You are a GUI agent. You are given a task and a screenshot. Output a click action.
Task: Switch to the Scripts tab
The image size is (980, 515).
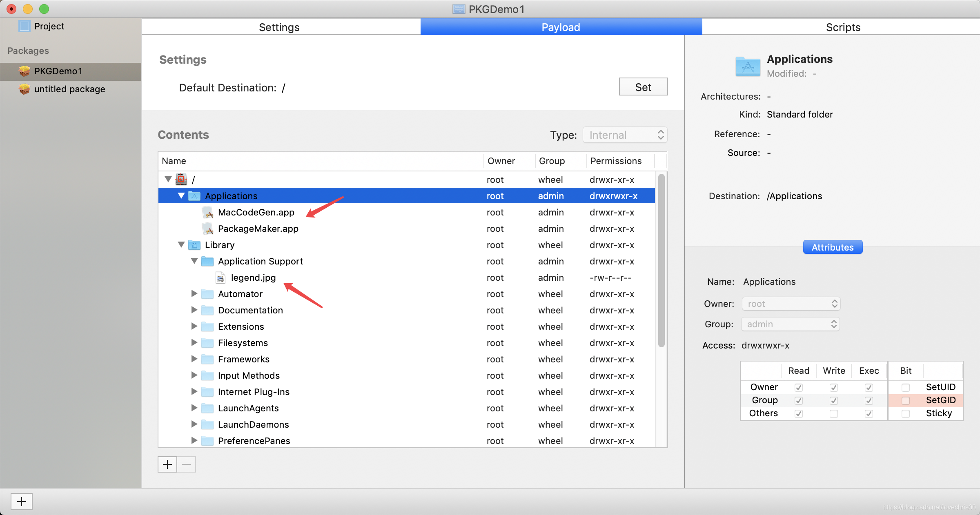(x=843, y=27)
